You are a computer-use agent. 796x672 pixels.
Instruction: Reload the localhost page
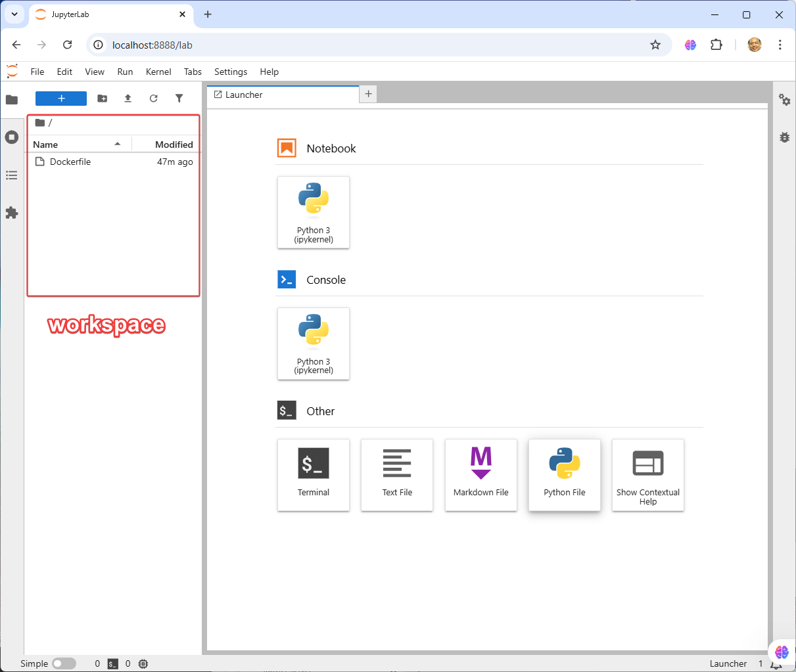click(x=67, y=45)
